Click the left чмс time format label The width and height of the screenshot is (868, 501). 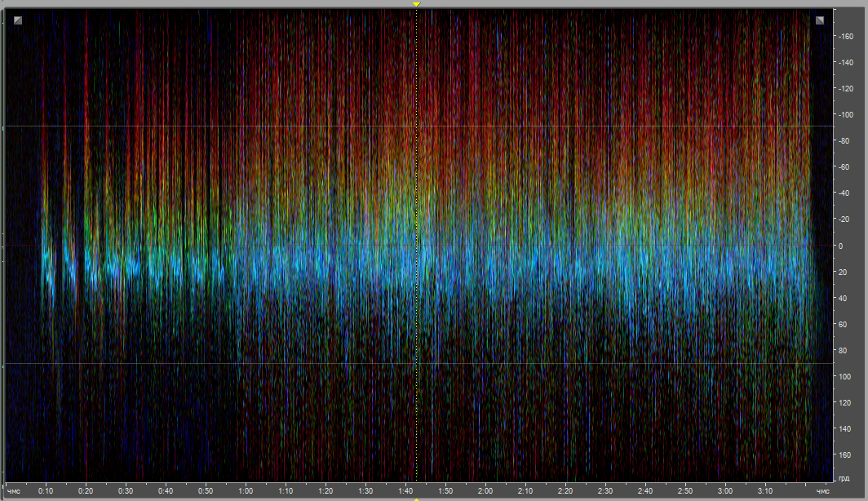click(14, 491)
